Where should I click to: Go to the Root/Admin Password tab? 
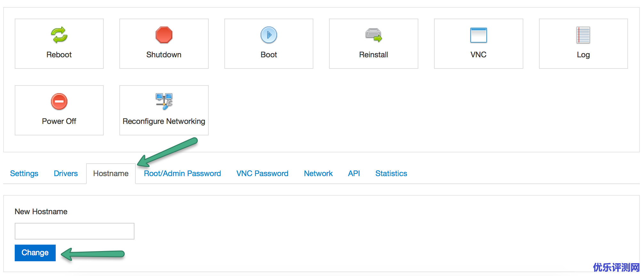(182, 174)
